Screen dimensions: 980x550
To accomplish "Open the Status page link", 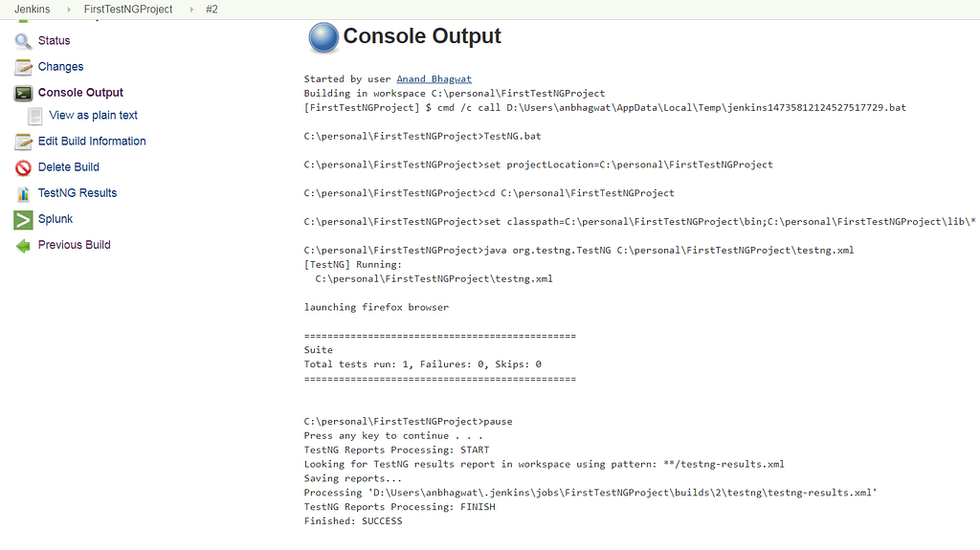I will [54, 40].
